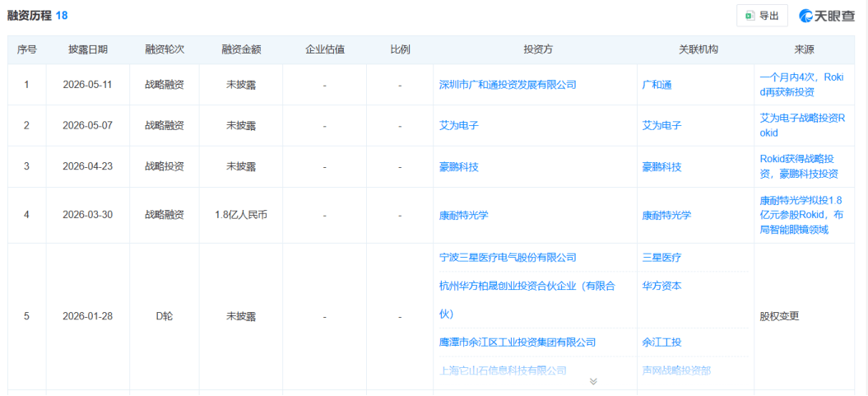This screenshot has width=868, height=396.
Task: Select the date cell 2026-03-30
Action: (87, 215)
